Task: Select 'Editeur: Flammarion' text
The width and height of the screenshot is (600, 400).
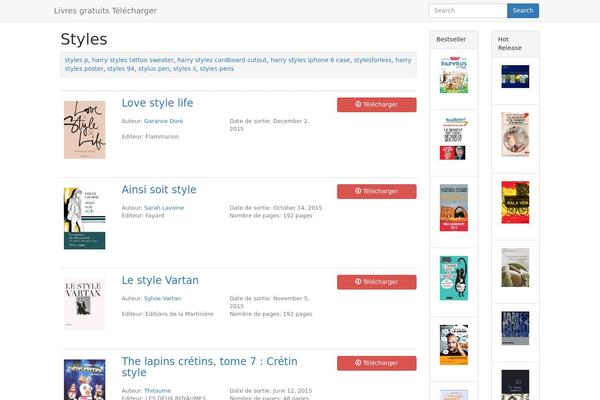Action: (x=150, y=137)
